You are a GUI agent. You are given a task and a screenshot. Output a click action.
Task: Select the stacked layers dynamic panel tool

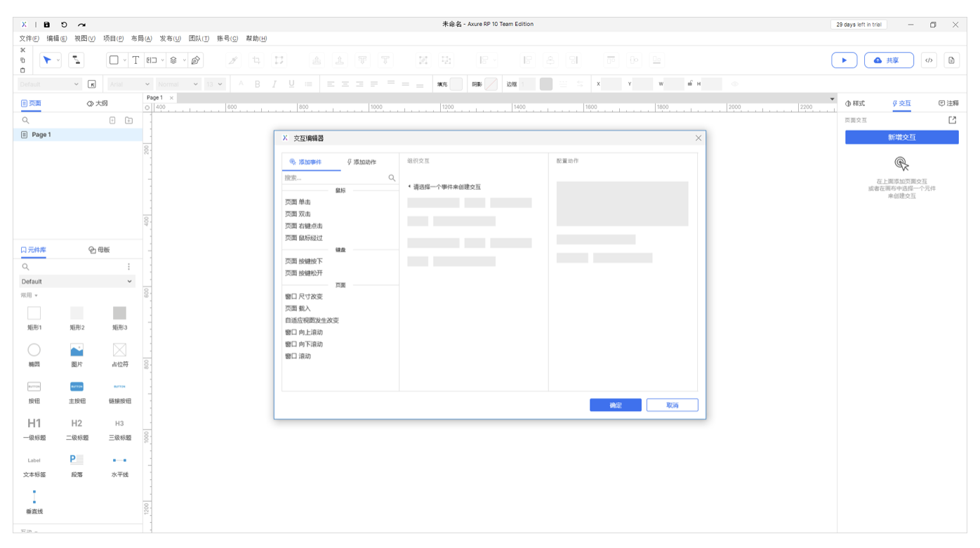[174, 60]
